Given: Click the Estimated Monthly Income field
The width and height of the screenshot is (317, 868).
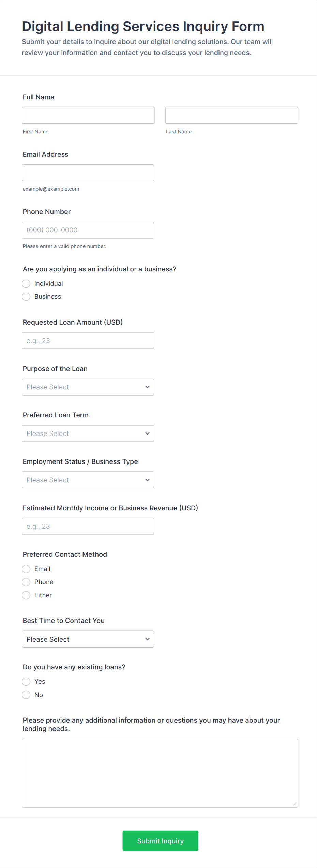Looking at the screenshot, I should pos(88,526).
